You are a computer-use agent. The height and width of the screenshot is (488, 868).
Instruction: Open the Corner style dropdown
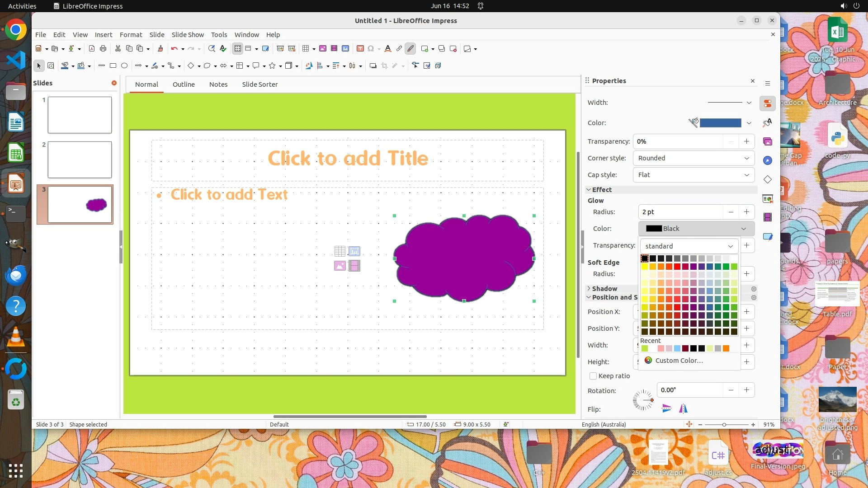(x=693, y=158)
